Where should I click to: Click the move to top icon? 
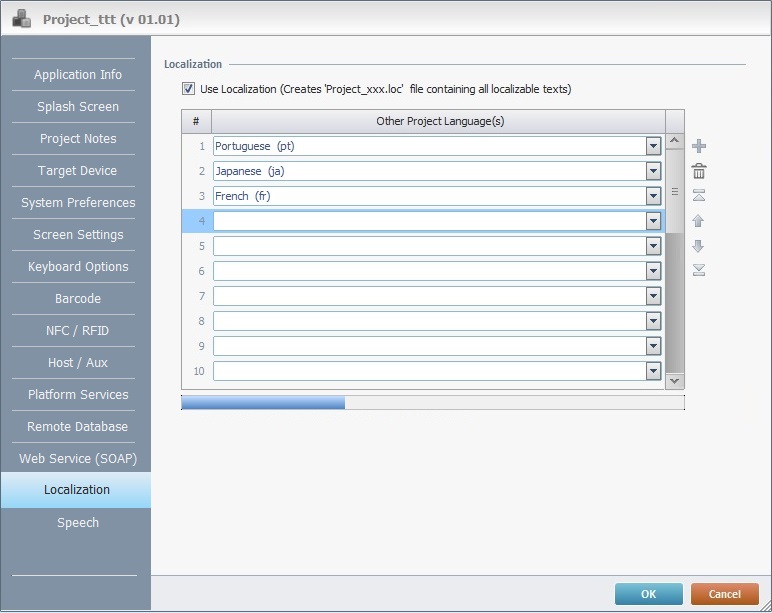[699, 195]
